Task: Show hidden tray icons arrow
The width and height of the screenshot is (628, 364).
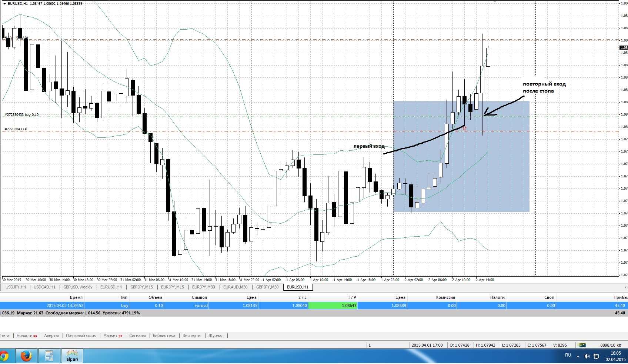Action: (x=578, y=356)
